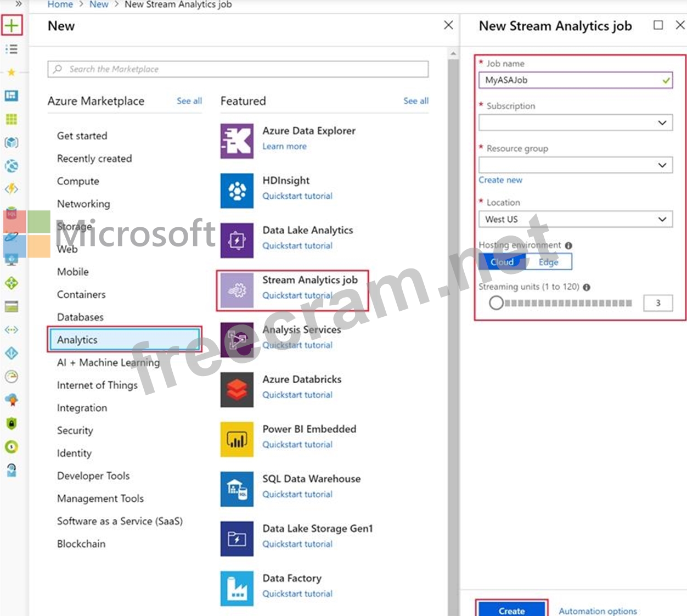The height and width of the screenshot is (616, 687).
Task: Open the App Services globe icon in sidebar
Action: tap(12, 166)
